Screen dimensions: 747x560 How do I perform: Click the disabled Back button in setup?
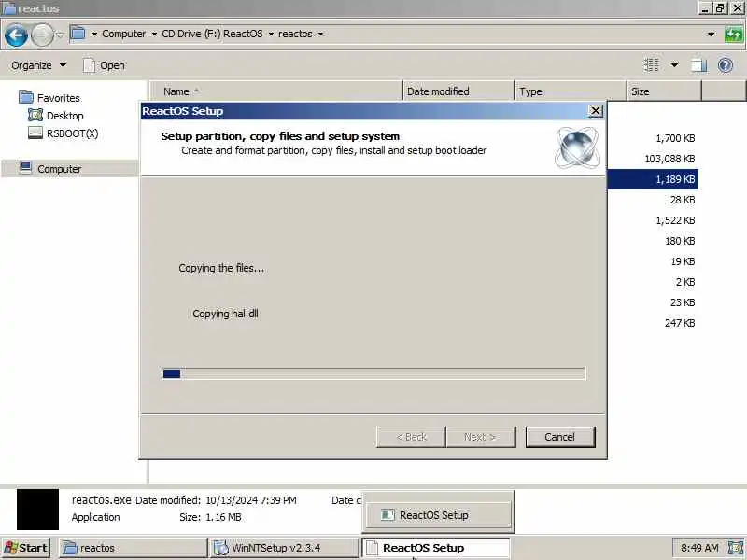pyautogui.click(x=411, y=437)
